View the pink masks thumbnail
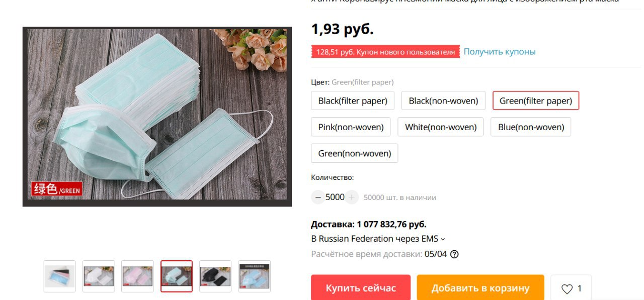Viewport: 644px width, 300px height. point(137,276)
